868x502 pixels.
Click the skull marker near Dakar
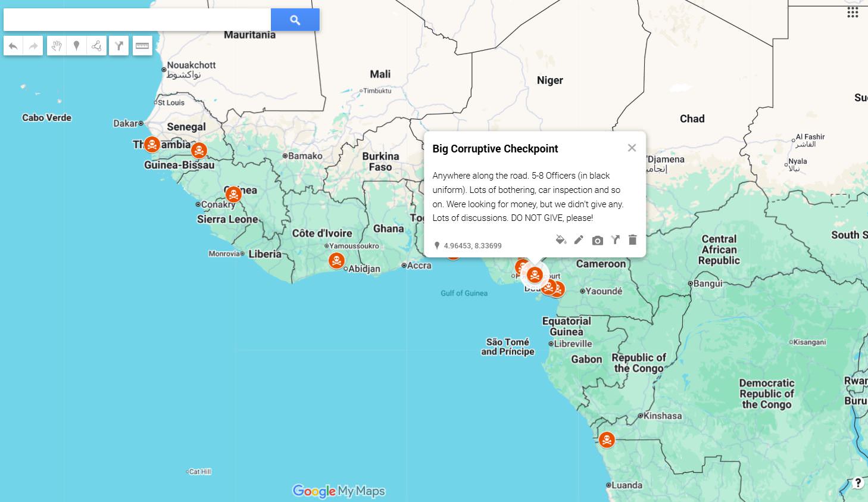point(152,144)
